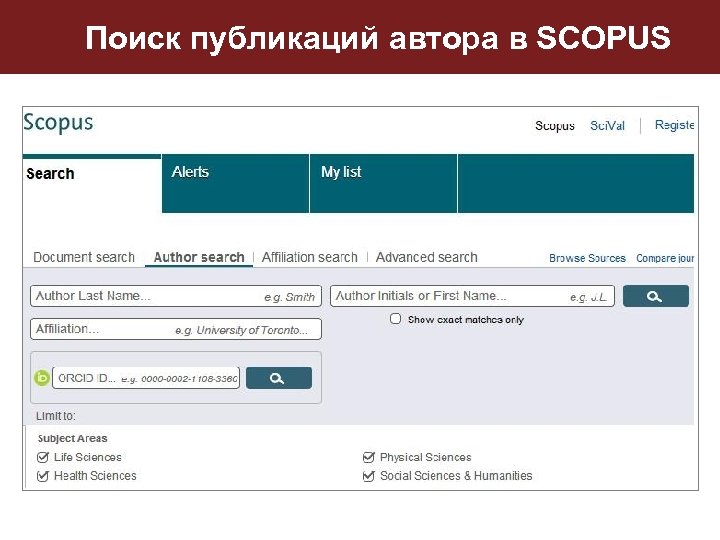The image size is (720, 540).
Task: Uncheck Social Sciences & Humanities checkbox
Action: pos(368,476)
